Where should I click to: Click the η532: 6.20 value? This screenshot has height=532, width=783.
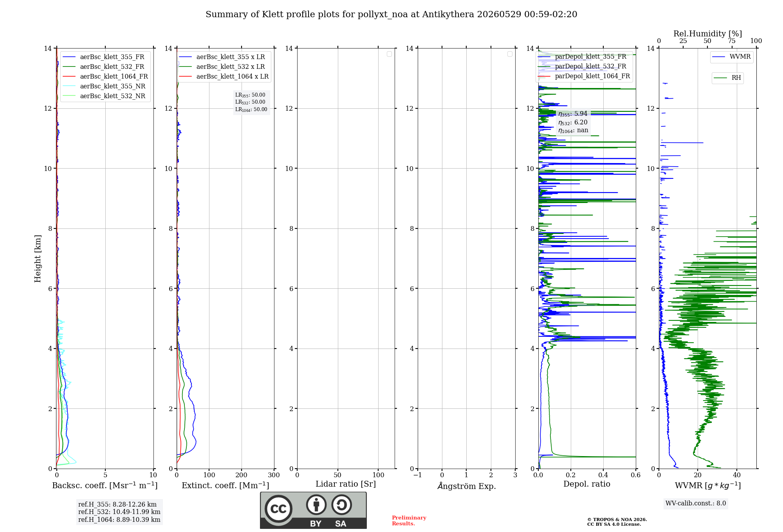[x=573, y=122]
